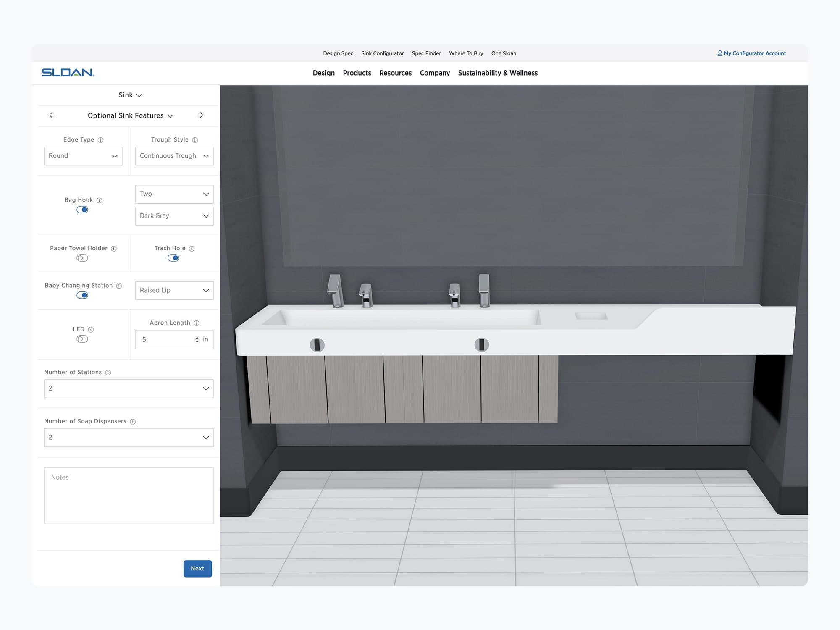Turn on the LED option
Image resolution: width=840 pixels, height=630 pixels.
[82, 339]
